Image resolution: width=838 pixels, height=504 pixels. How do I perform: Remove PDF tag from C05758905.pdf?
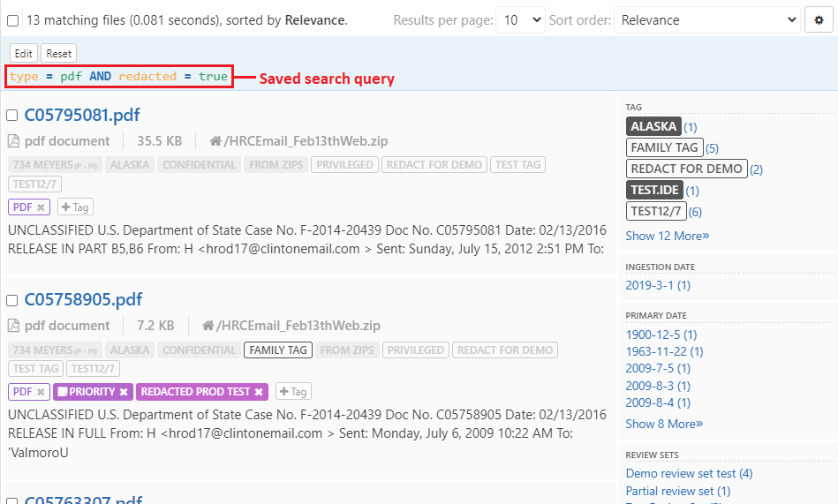coord(41,392)
